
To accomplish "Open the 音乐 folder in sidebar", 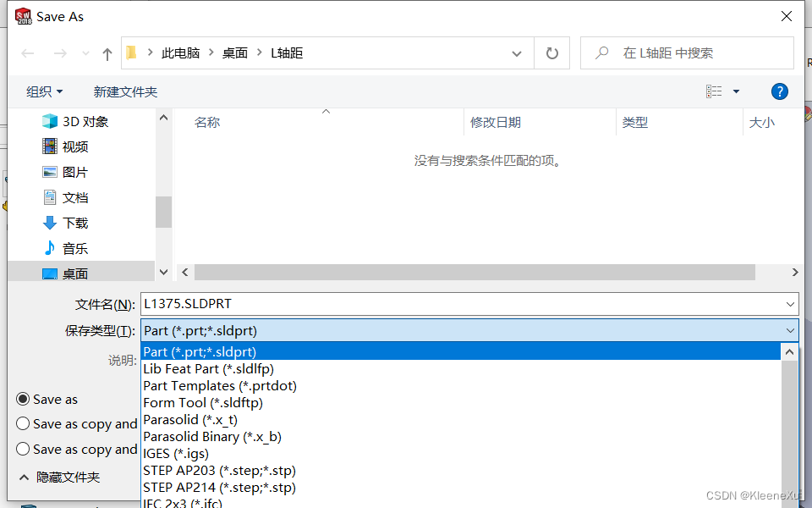I will point(74,248).
